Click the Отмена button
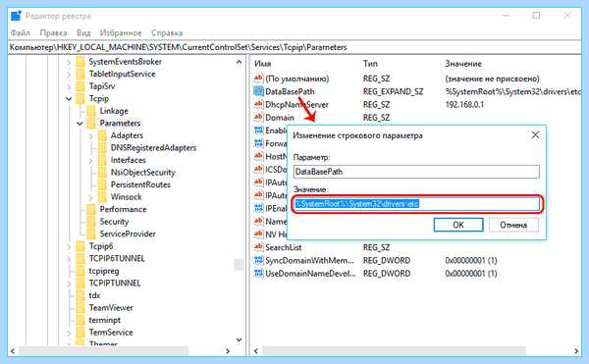Image resolution: width=589 pixels, height=364 pixels. tap(513, 225)
